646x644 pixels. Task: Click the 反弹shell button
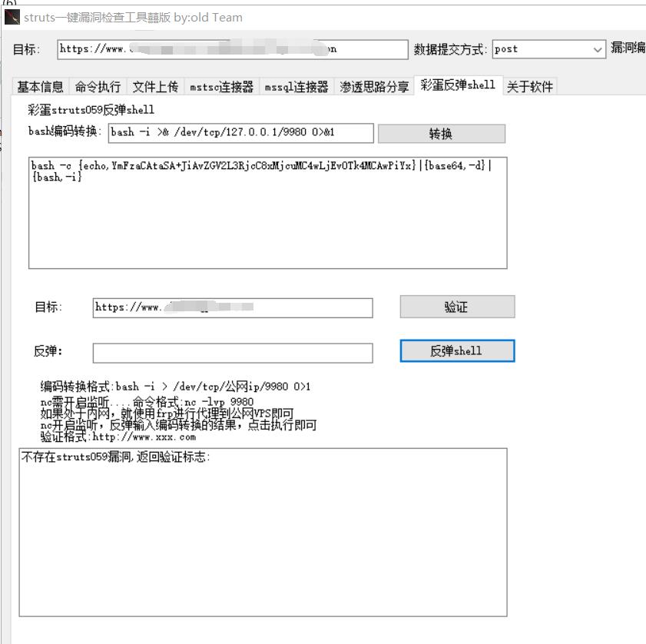pos(457,351)
